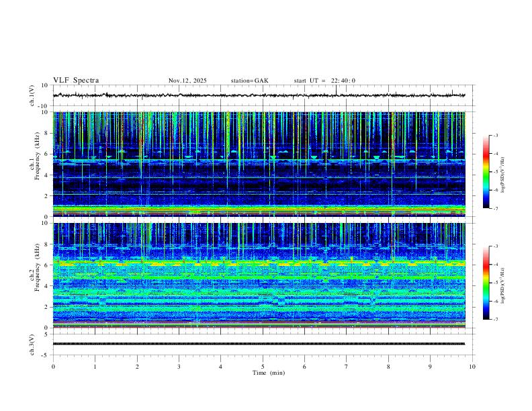
Task: Click the ch.1 color bar PSD label
Action: pyautogui.click(x=503, y=175)
